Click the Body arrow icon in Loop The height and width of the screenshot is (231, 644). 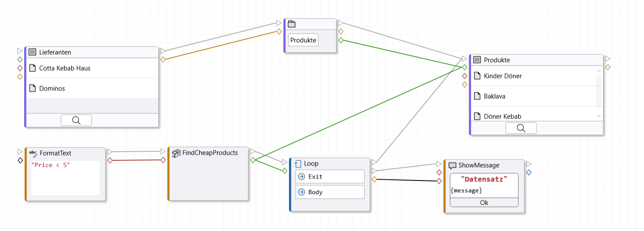(302, 192)
